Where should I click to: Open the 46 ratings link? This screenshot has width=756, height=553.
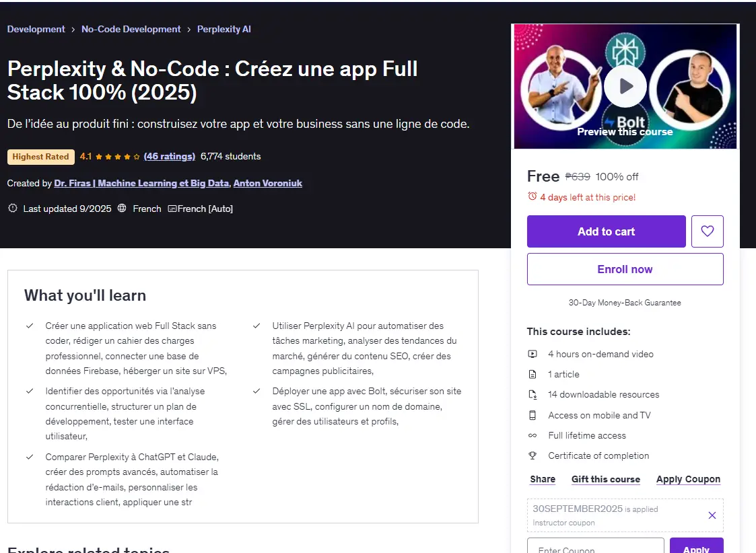tap(169, 156)
